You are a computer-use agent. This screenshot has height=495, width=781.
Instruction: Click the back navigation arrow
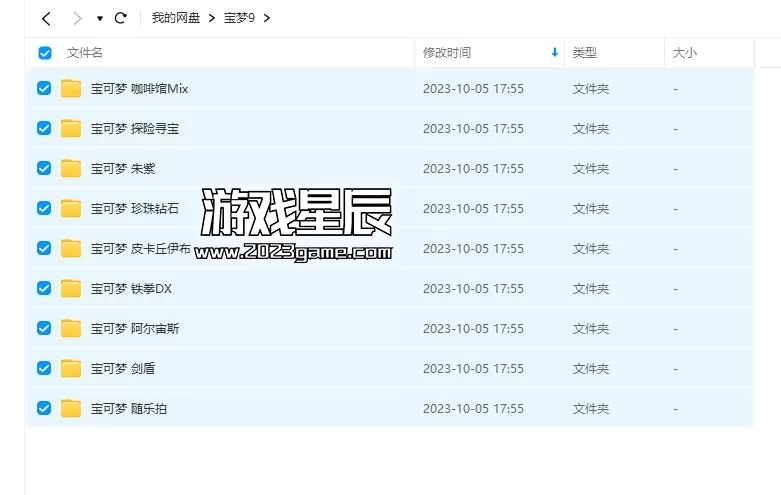coord(46,18)
